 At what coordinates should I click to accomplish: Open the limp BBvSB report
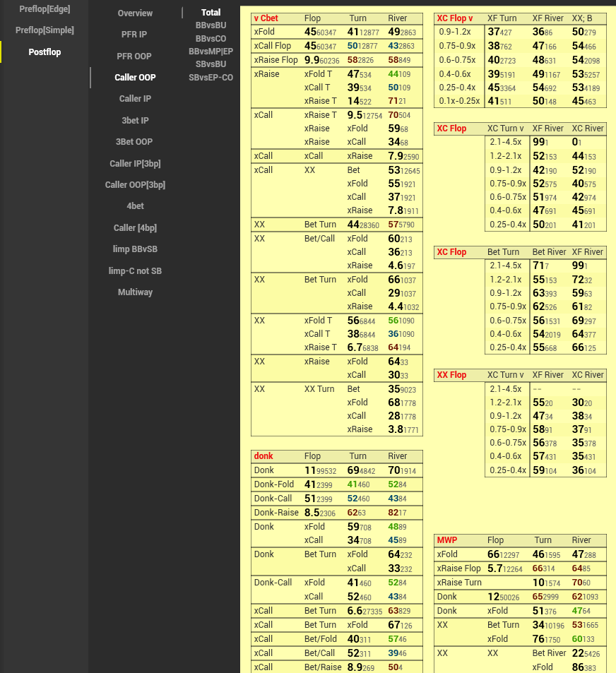[135, 249]
